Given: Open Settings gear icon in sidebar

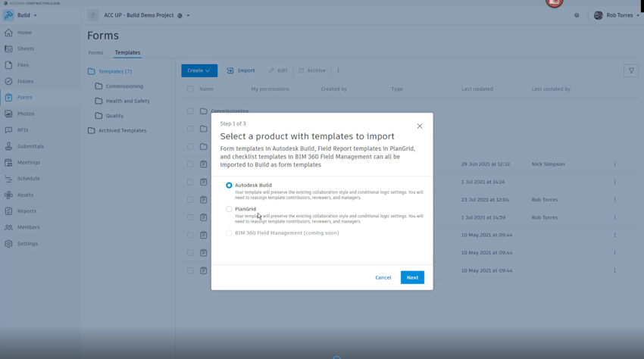Looking at the screenshot, I should tap(8, 244).
